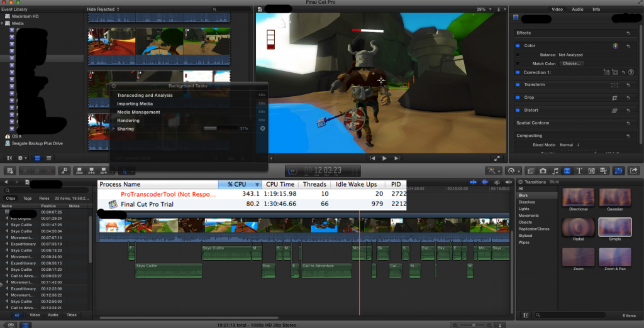Open the Themes browser icon
644x328 pixels.
pos(603,170)
